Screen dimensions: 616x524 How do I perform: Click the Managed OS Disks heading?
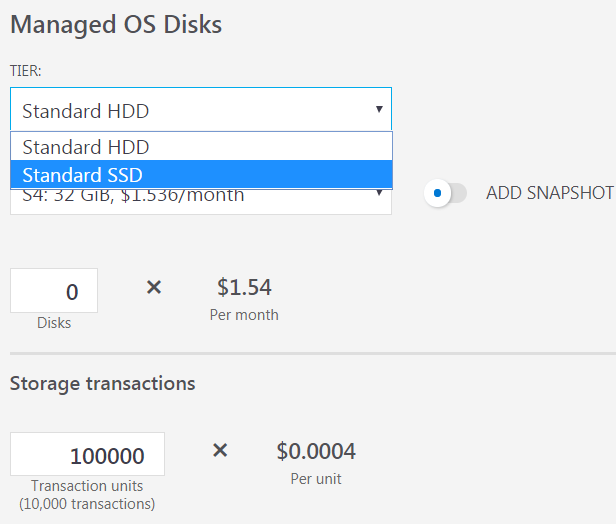[x=116, y=25]
